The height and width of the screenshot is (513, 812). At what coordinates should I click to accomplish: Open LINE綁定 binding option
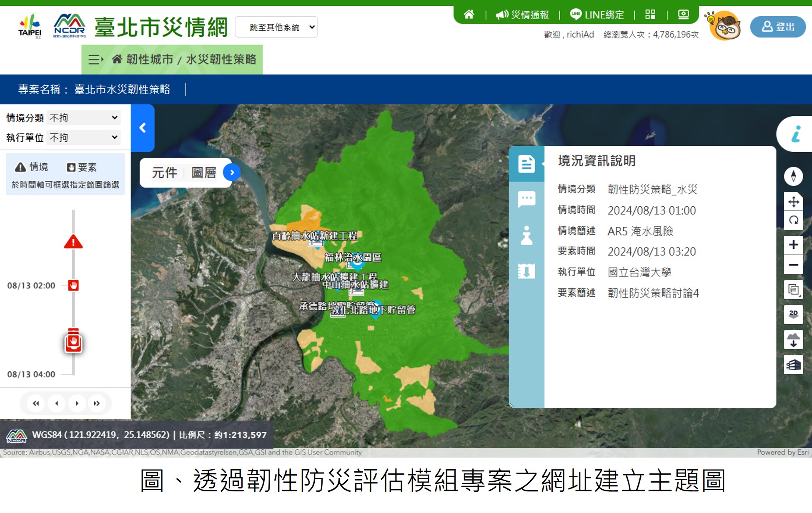coord(597,15)
